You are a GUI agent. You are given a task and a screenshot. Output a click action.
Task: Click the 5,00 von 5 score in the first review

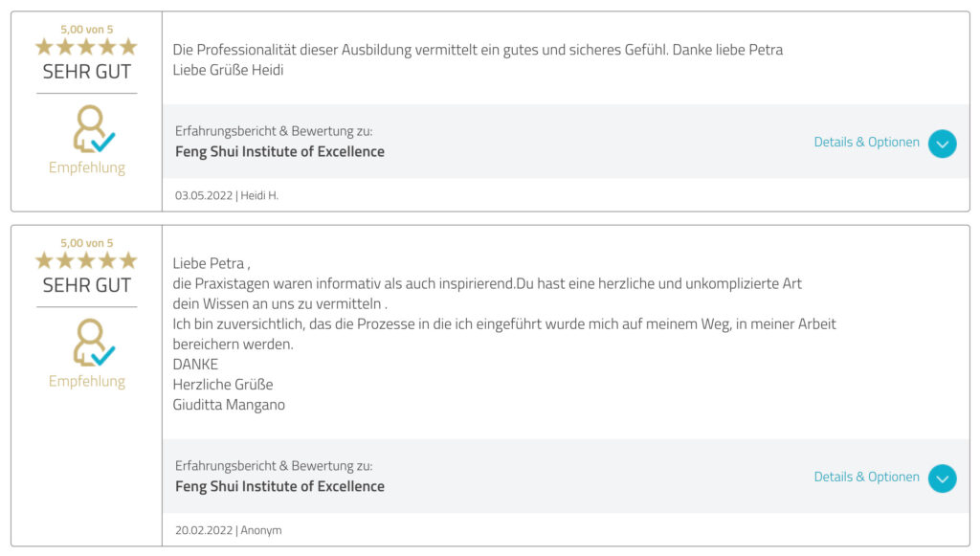click(x=87, y=30)
